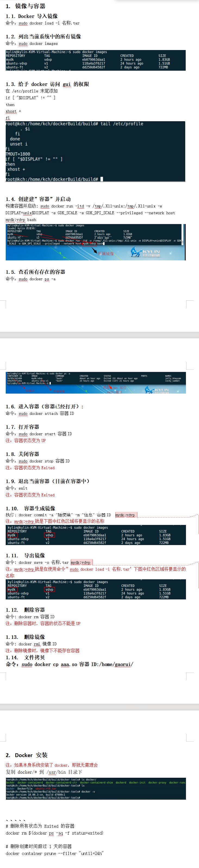Select the docker images screenshot under section 1.10

tap(96, 535)
